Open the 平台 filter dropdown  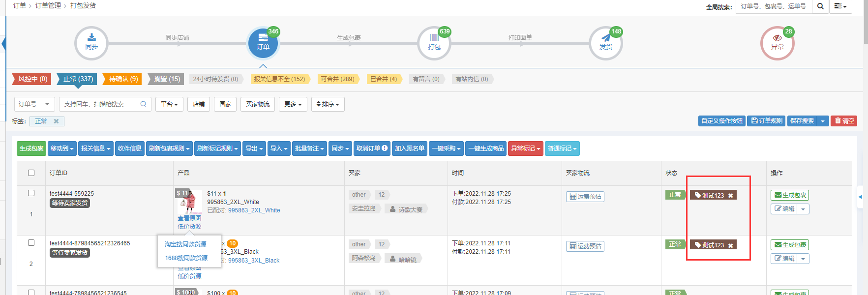coord(170,104)
